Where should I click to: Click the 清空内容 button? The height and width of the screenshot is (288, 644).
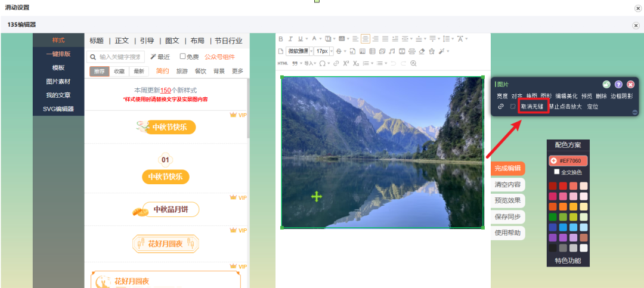pyautogui.click(x=507, y=184)
